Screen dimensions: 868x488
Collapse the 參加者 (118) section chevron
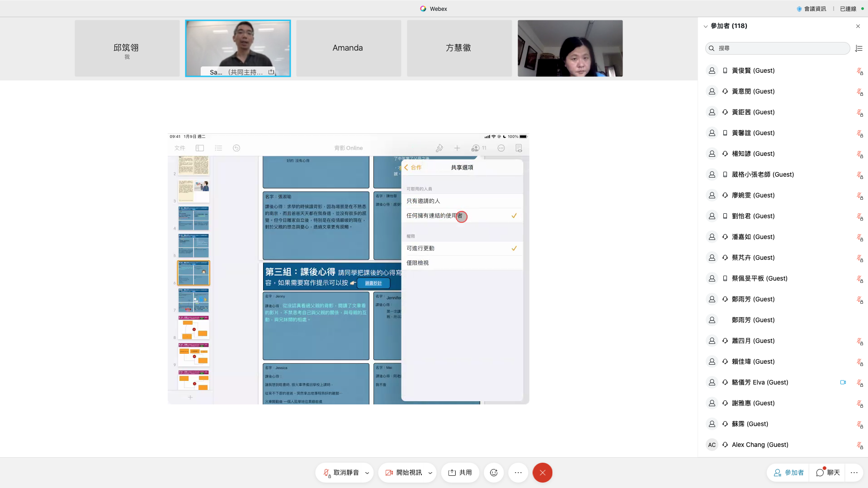[706, 26]
